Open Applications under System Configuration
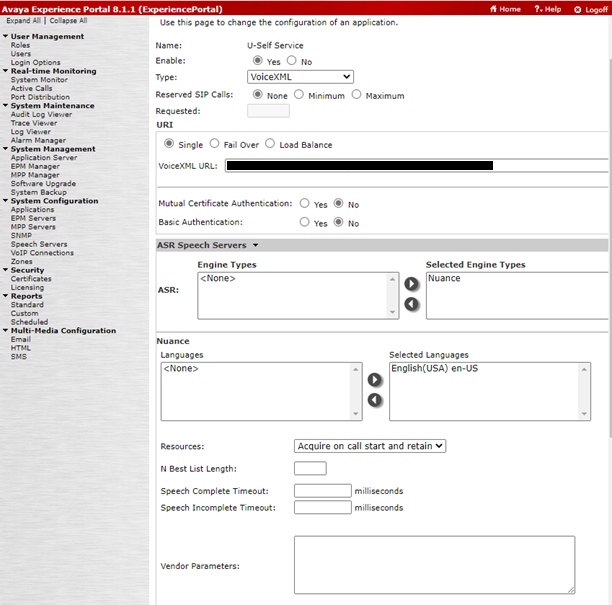 [x=32, y=210]
